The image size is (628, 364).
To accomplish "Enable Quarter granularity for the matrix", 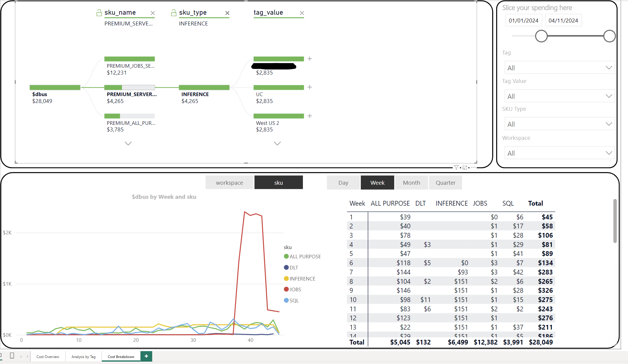I will 446,182.
